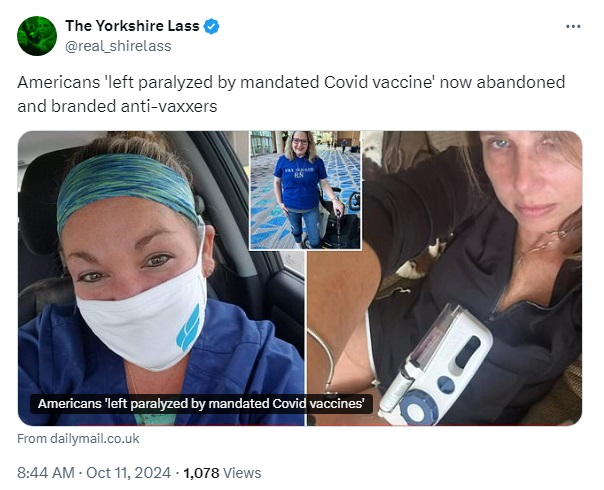This screenshot has height=490, width=604.
Task: Click the blue logo on the face mask
Action: point(188,327)
